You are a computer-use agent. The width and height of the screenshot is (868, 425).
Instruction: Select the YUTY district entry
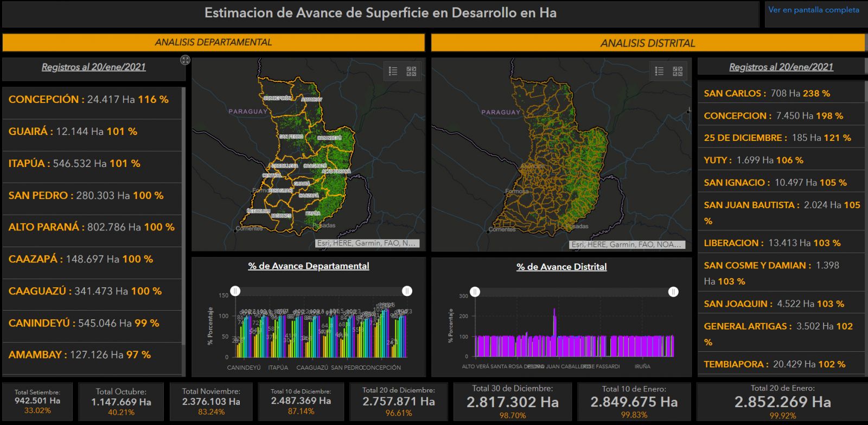(x=753, y=160)
